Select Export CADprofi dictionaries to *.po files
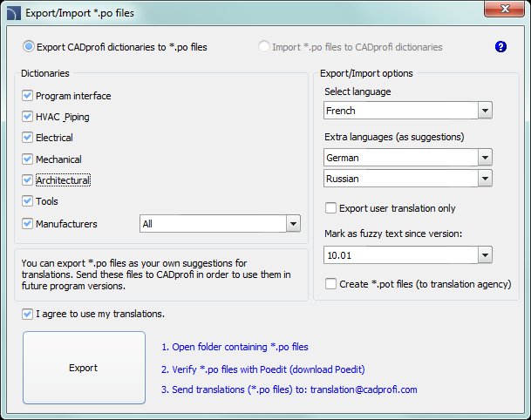This screenshot has width=531, height=420. [29, 47]
